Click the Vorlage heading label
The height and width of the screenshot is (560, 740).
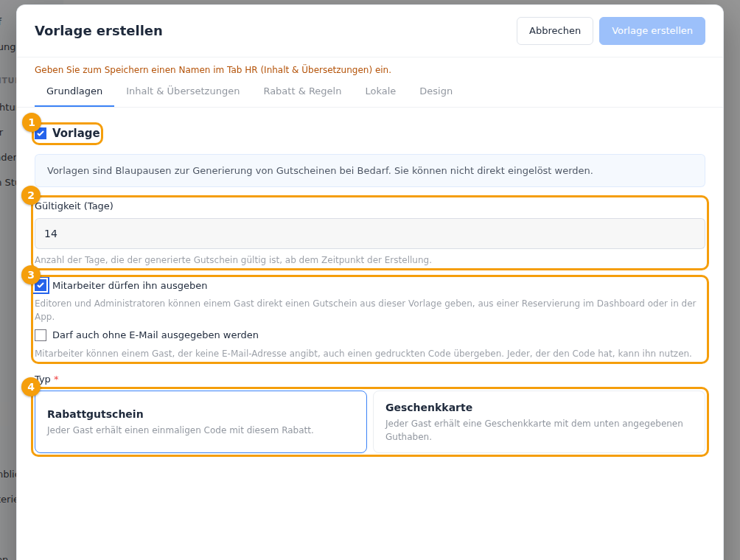[76, 133]
